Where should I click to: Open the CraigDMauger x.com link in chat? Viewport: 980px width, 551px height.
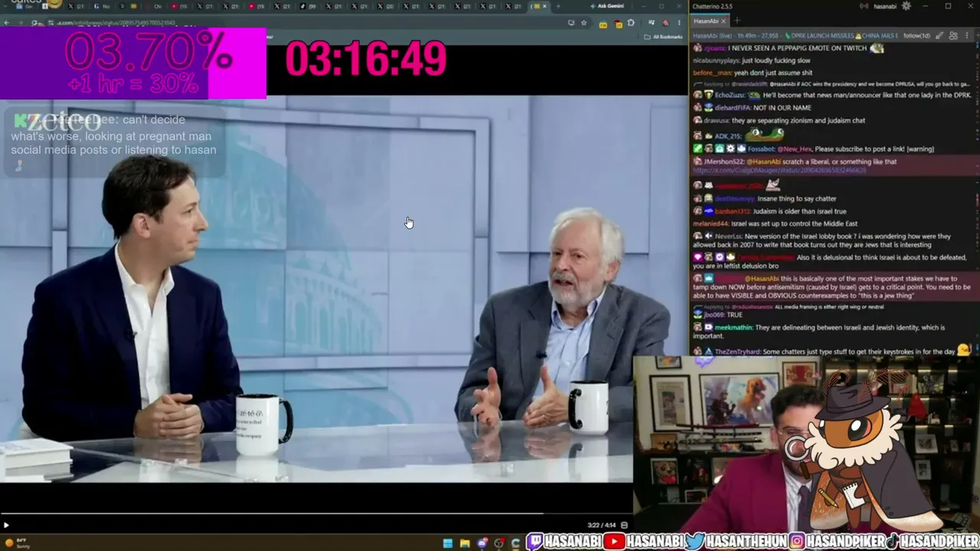(779, 170)
